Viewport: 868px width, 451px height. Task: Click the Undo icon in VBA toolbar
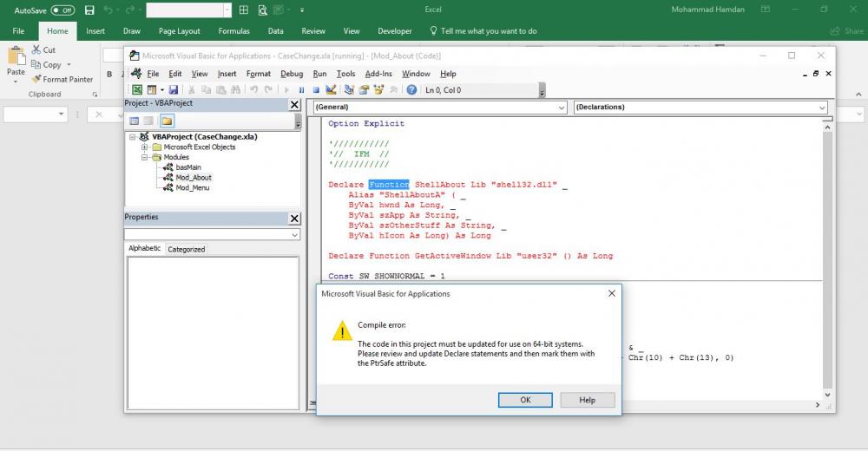coord(253,89)
